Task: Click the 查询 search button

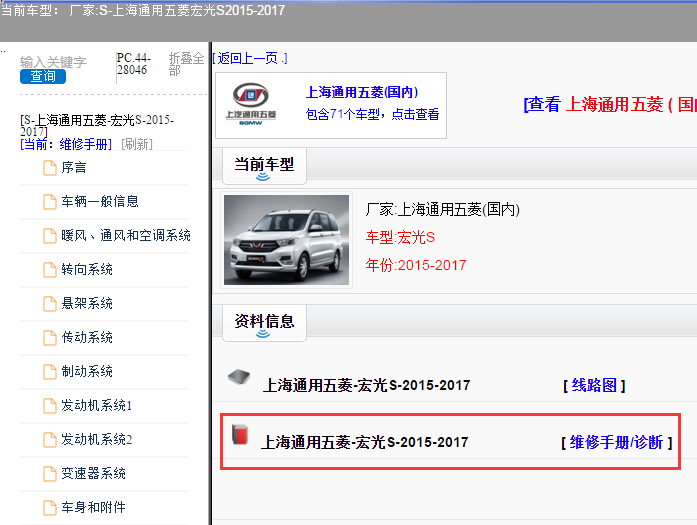Action: pyautogui.click(x=43, y=76)
